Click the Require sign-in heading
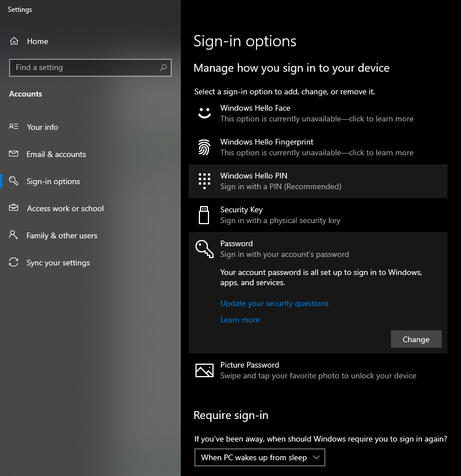This screenshot has height=476, width=461. 231,415
